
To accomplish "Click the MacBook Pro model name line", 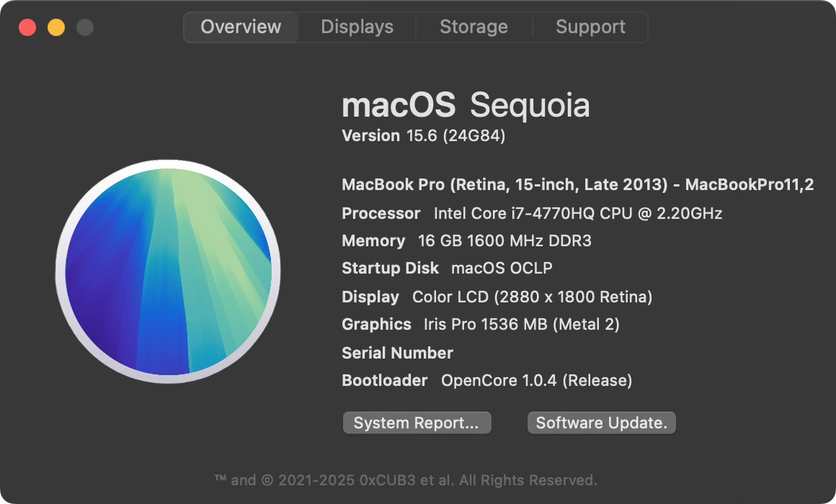I will point(577,185).
